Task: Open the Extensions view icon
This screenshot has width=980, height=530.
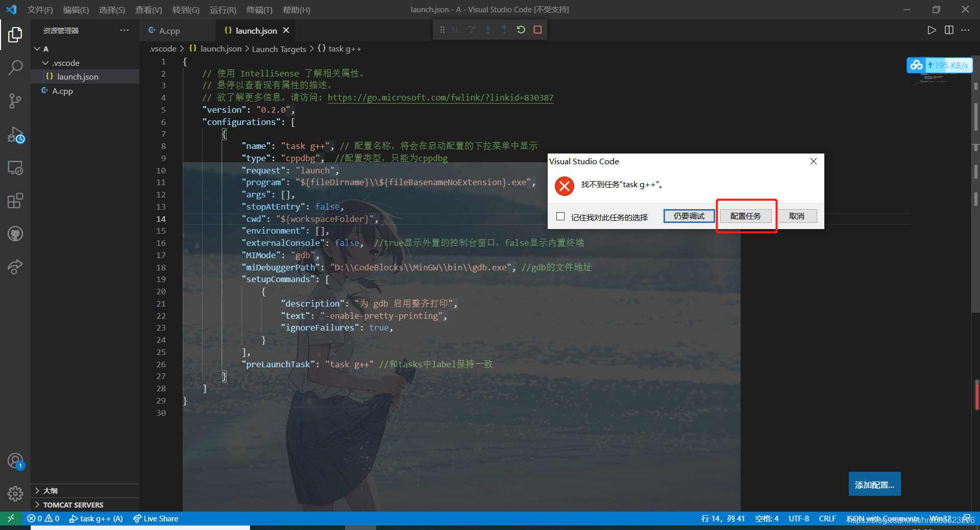Action: 15,200
